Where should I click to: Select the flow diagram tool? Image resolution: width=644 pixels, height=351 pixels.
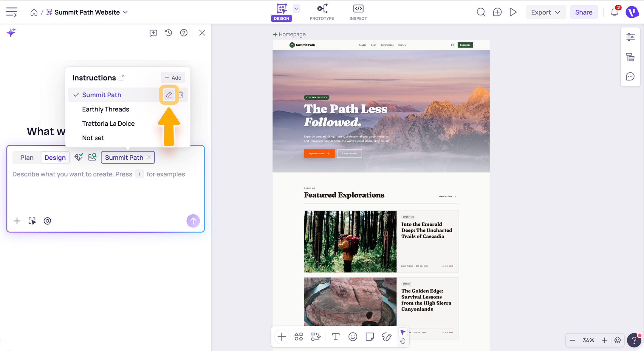[315, 337]
